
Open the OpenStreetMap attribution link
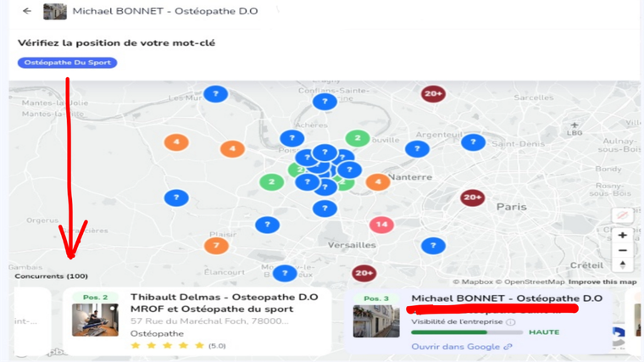pyautogui.click(x=530, y=281)
